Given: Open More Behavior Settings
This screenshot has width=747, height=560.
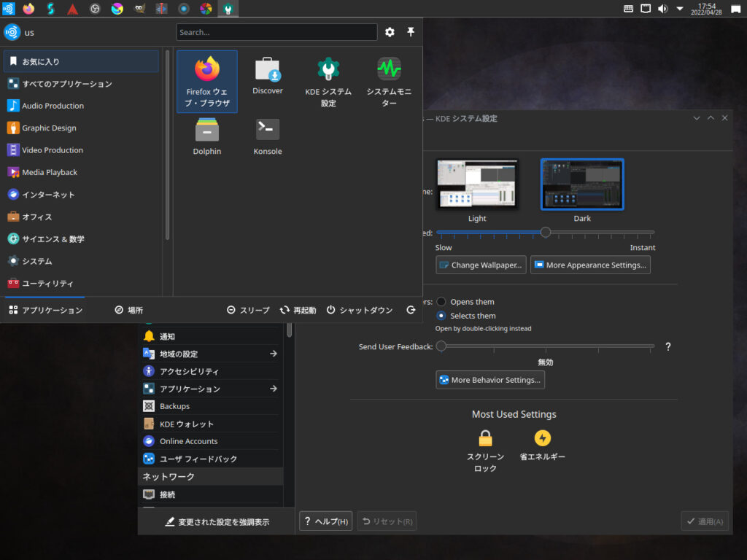Looking at the screenshot, I should [489, 380].
